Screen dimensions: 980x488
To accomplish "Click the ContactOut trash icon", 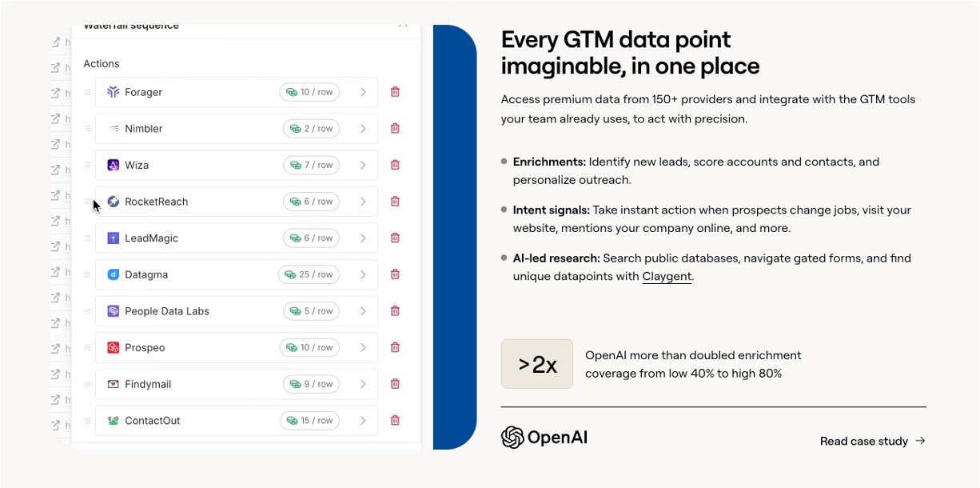I will pyautogui.click(x=395, y=421).
